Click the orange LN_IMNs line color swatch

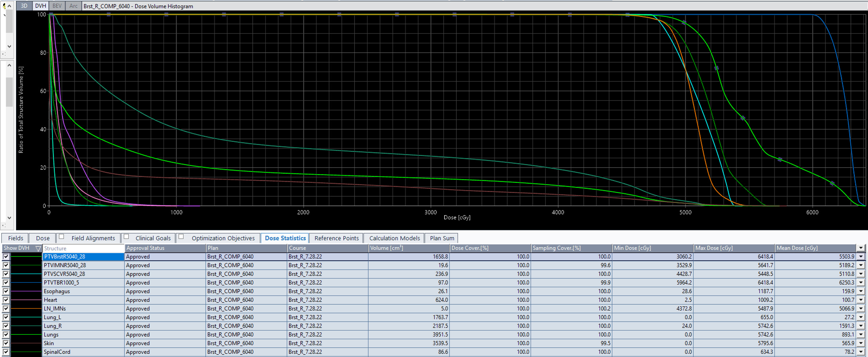click(x=26, y=309)
